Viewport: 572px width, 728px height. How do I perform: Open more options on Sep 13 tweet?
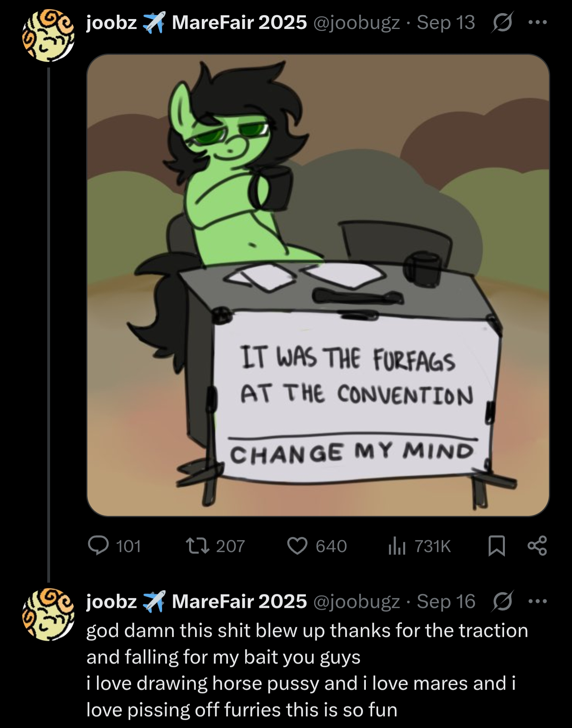(538, 23)
